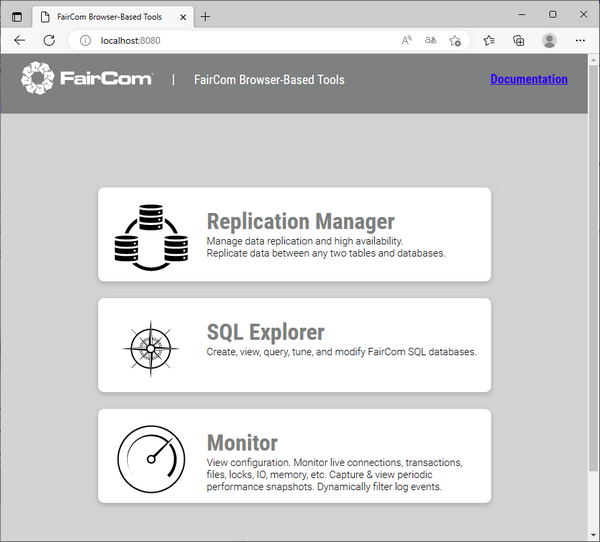View site information icon in address bar
The width and height of the screenshot is (600, 542).
[85, 40]
